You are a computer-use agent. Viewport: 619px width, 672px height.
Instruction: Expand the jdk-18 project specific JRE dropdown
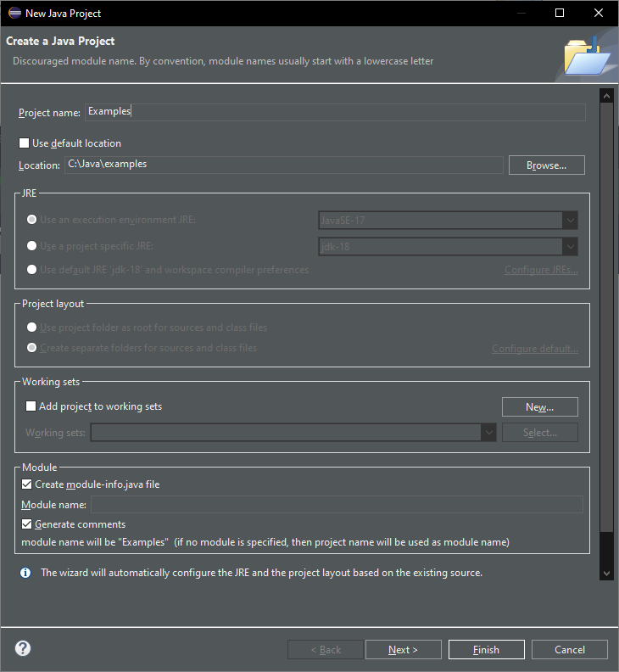tap(448, 247)
